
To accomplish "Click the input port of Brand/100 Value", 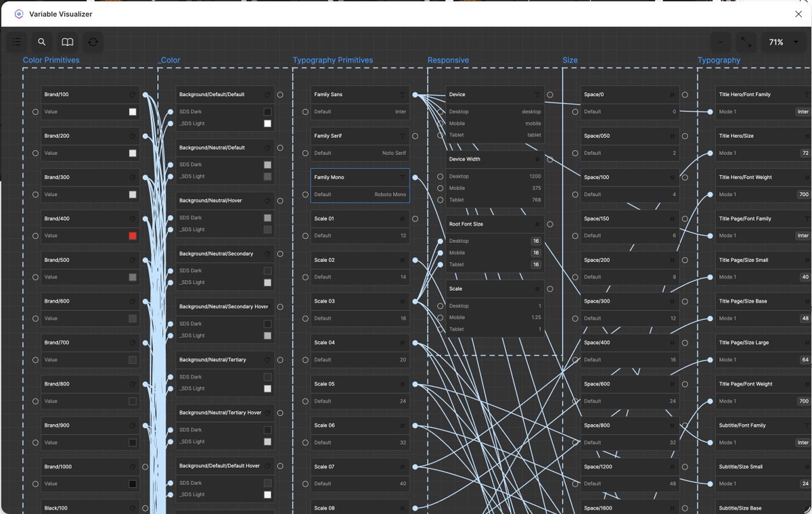I will click(35, 112).
